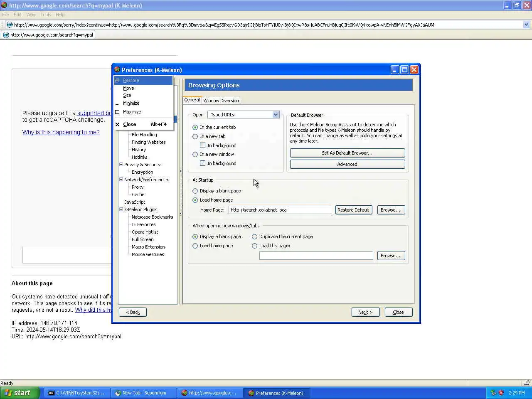
Task: Select 'In a new tab' radio option
Action: (195, 136)
